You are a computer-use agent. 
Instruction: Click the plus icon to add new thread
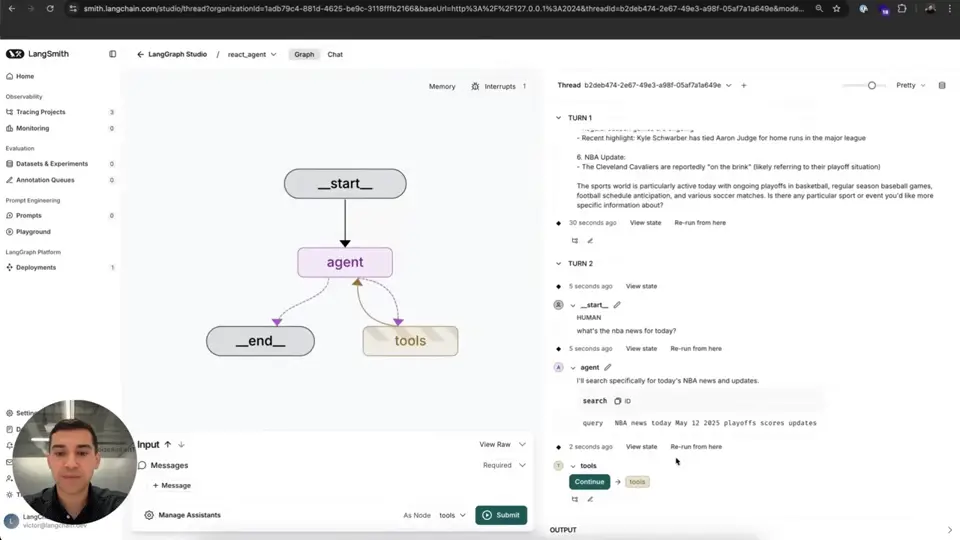[744, 86]
